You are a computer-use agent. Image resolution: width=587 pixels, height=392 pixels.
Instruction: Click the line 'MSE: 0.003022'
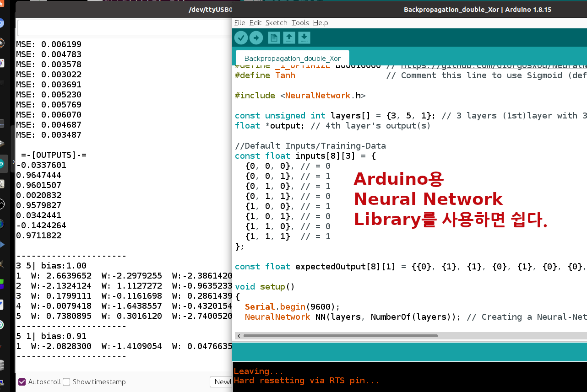(49, 75)
